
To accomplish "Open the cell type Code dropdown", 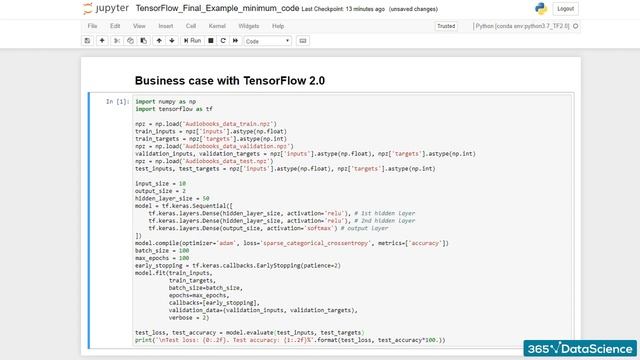I will (268, 41).
